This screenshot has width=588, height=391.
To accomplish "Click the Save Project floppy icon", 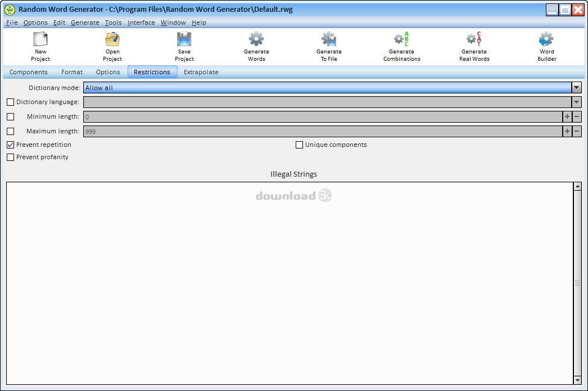I will tap(184, 39).
